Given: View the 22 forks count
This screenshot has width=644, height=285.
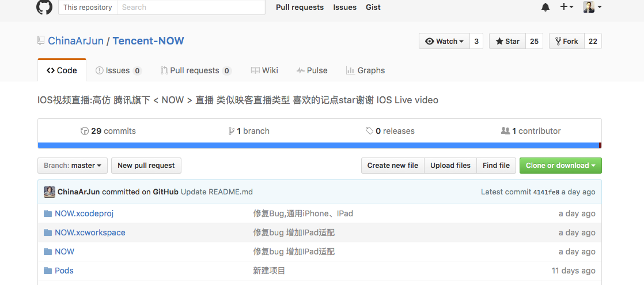Looking at the screenshot, I should (x=593, y=41).
